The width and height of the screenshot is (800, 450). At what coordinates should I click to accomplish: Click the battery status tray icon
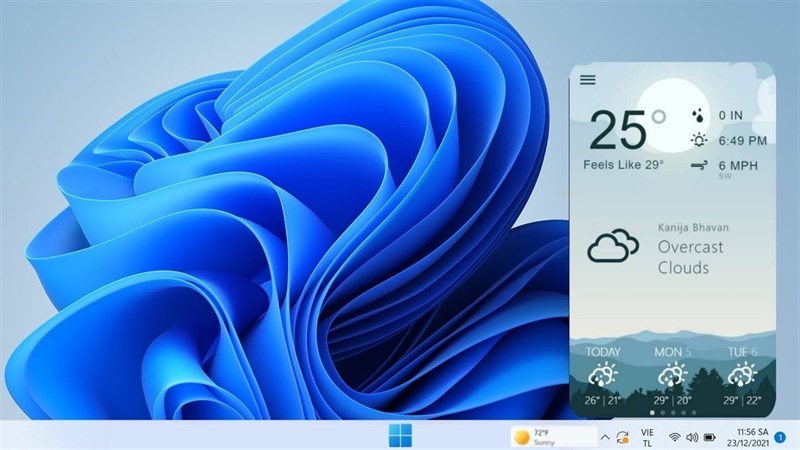(710, 437)
